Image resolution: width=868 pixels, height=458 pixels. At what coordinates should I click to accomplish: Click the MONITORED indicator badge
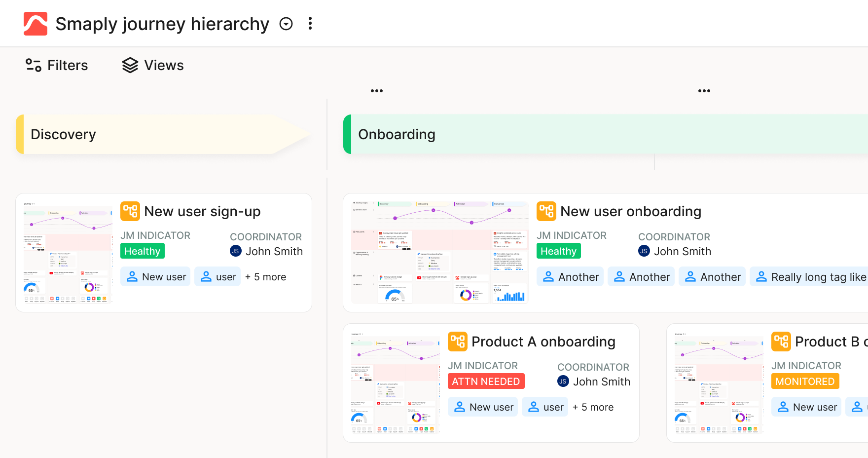(805, 382)
